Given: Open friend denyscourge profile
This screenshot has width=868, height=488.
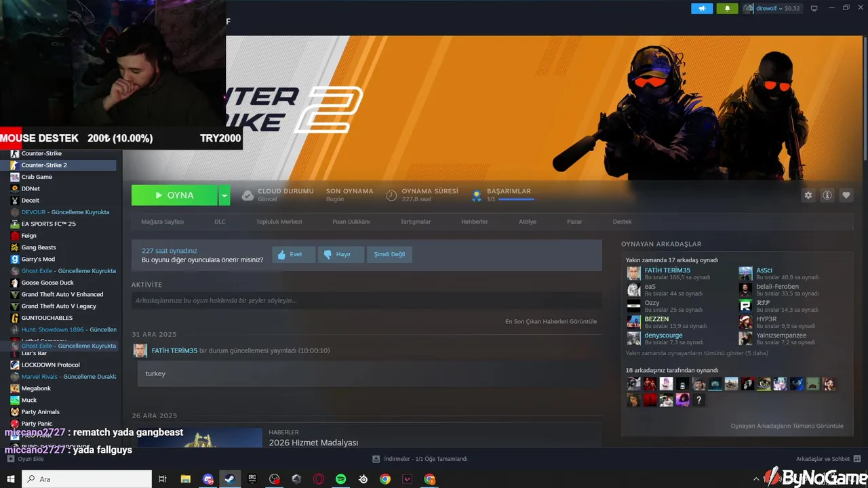Looking at the screenshot, I should tap(663, 335).
